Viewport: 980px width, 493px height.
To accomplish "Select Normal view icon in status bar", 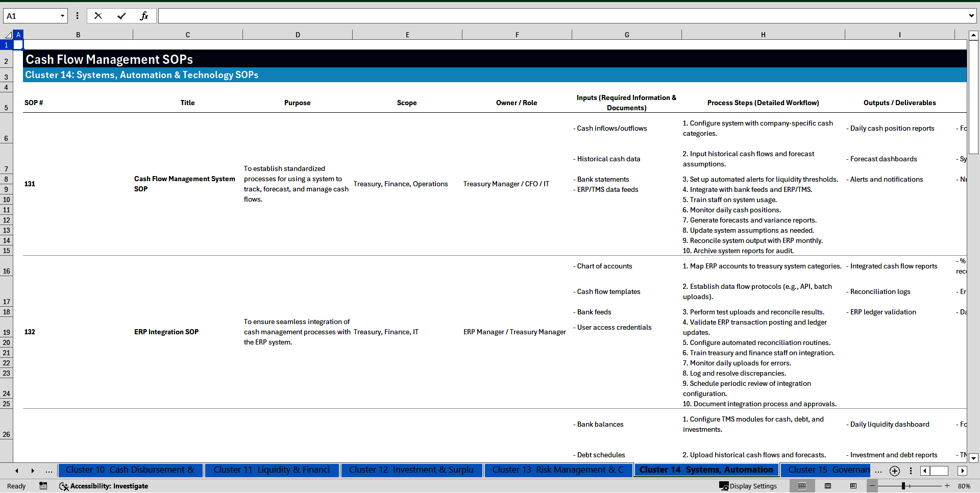I will coord(802,486).
